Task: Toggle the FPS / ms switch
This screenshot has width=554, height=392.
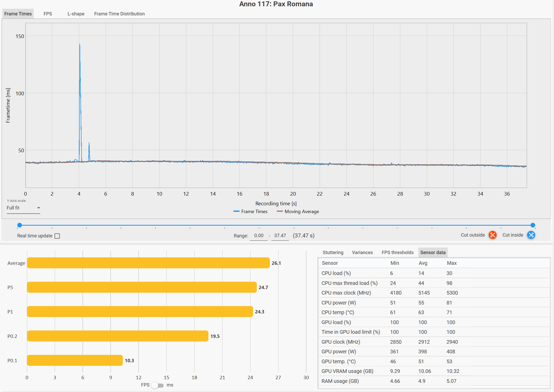Action: tap(158, 385)
